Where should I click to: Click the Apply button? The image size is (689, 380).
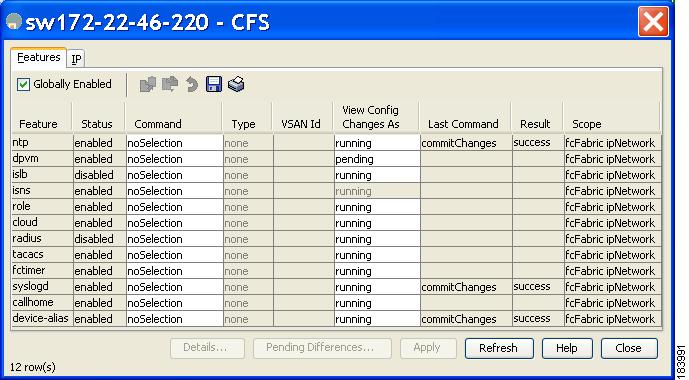click(x=428, y=348)
